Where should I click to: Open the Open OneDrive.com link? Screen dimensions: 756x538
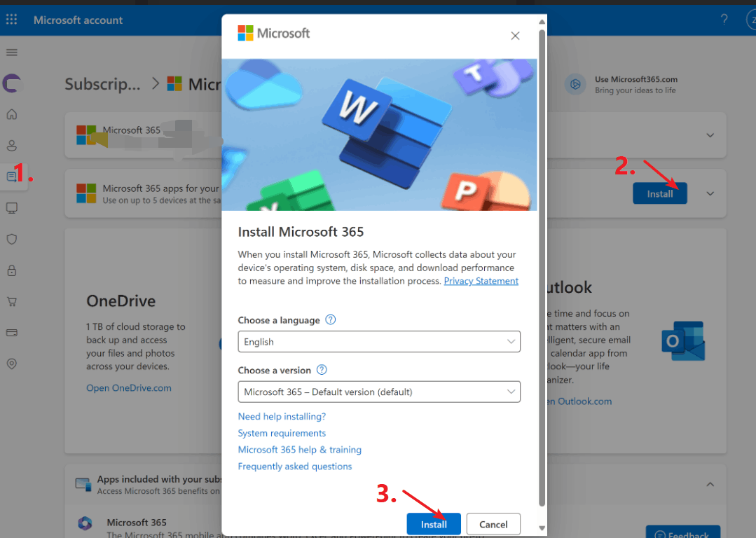(x=129, y=387)
